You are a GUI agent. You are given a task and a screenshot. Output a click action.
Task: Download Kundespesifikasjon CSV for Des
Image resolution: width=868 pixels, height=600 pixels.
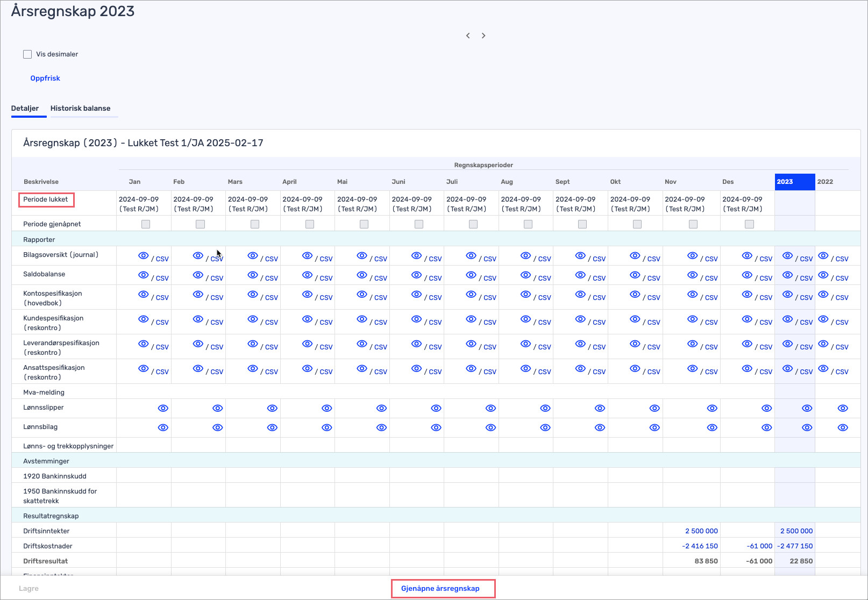tap(766, 323)
